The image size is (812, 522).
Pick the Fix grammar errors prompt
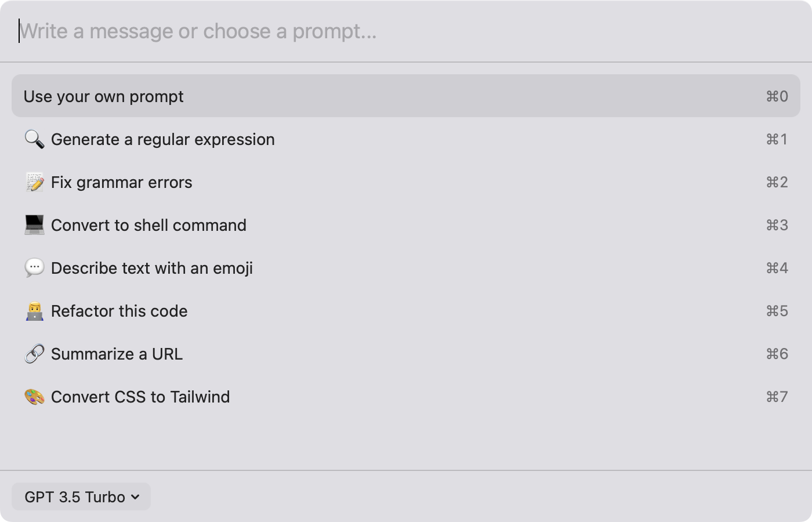tap(122, 182)
